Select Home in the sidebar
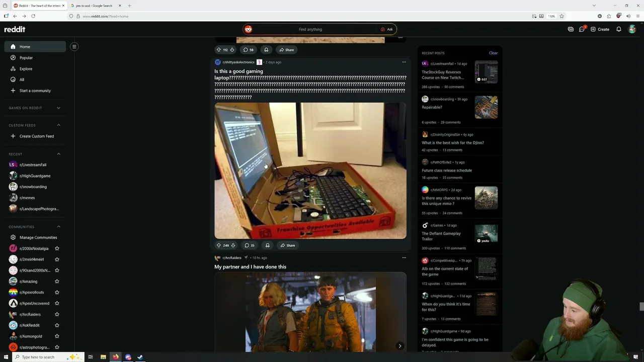Viewport: 644px width, 362px height. tap(35, 47)
